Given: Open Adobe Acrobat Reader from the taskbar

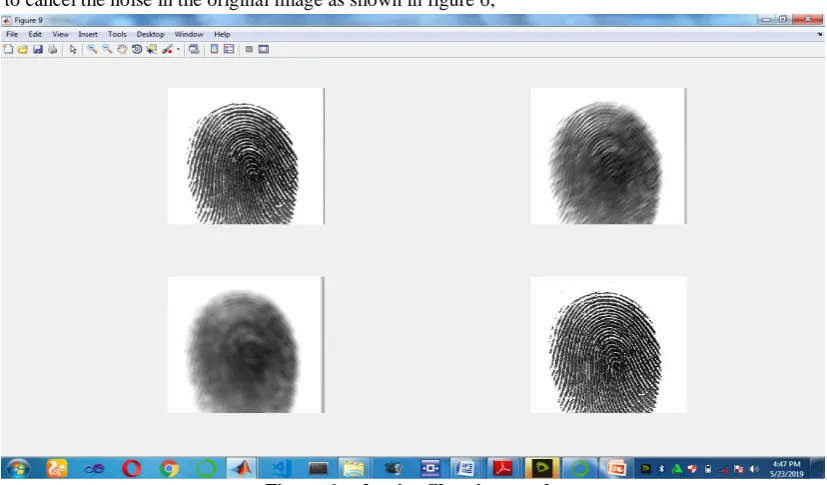Looking at the screenshot, I should tap(502, 468).
